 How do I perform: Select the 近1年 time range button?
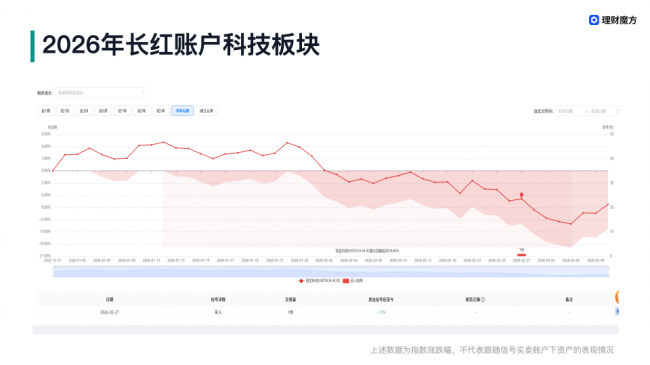[122, 111]
